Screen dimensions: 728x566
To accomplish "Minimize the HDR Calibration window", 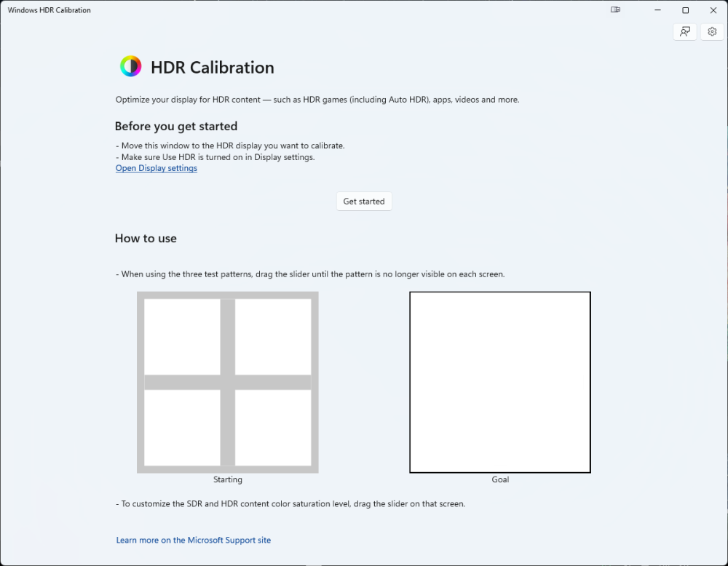I will (657, 10).
